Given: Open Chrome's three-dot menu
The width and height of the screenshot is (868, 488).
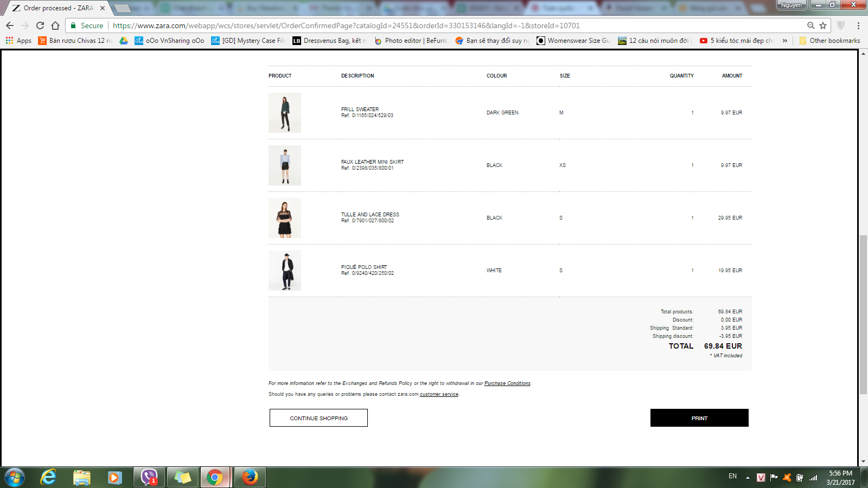Looking at the screenshot, I should point(858,25).
